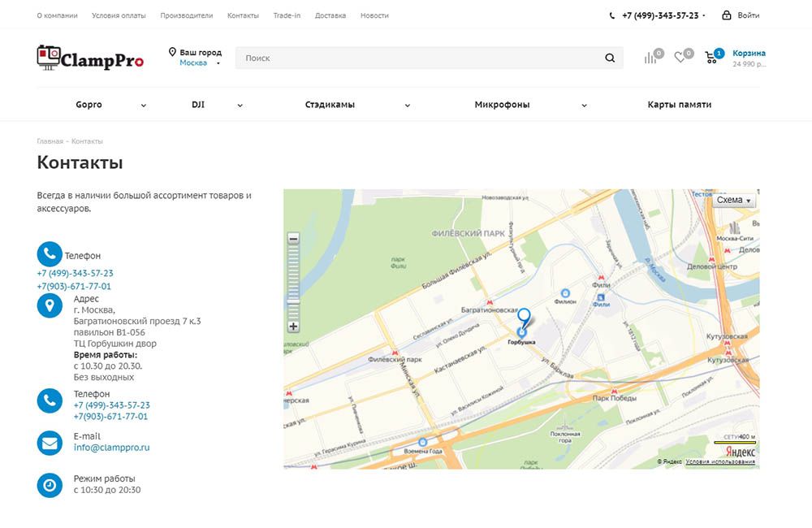Expand the Стэдикамы category chevron
Screen dimensions: 812x528
(407, 106)
